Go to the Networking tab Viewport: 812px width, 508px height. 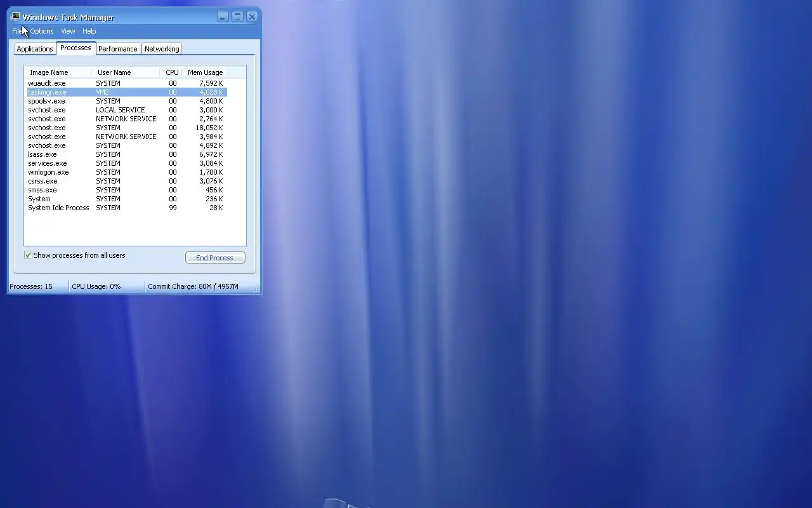click(x=162, y=49)
